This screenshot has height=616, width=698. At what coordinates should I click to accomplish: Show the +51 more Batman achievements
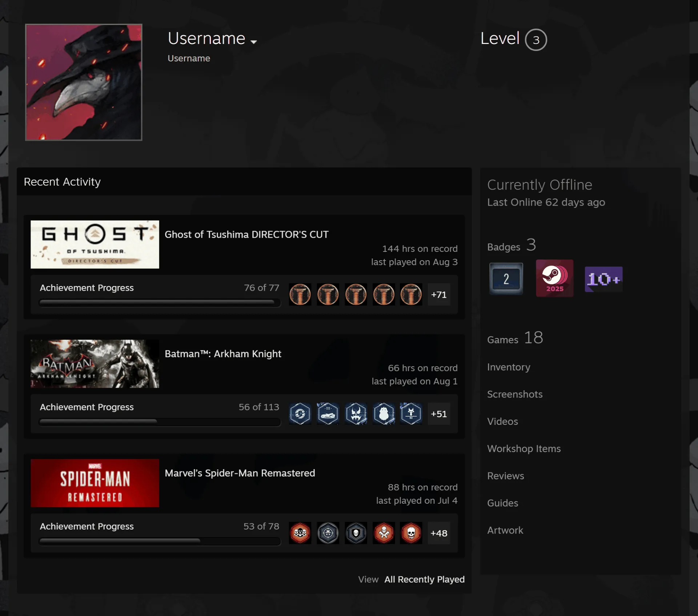point(439,414)
